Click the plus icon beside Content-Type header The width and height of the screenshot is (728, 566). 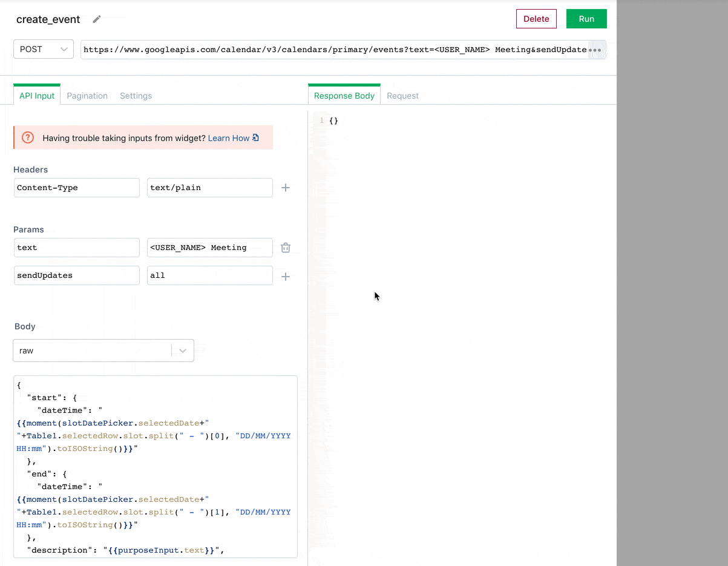[286, 188]
